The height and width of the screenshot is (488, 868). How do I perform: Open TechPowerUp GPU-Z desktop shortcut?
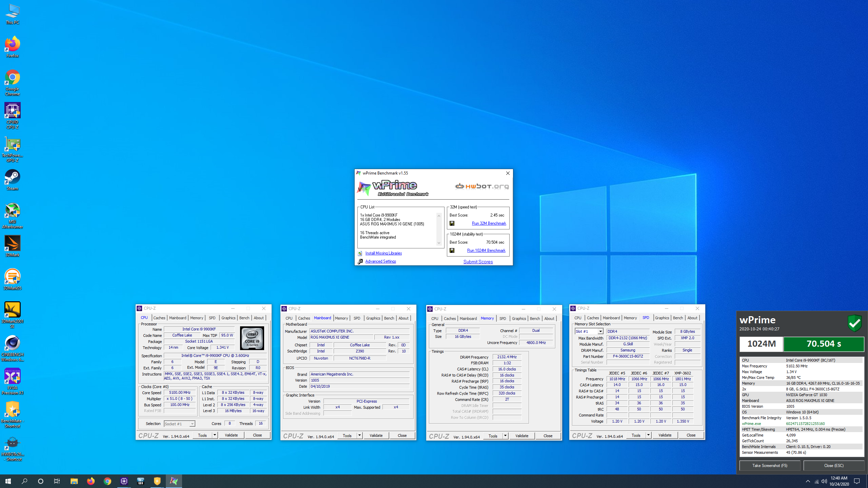click(12, 149)
